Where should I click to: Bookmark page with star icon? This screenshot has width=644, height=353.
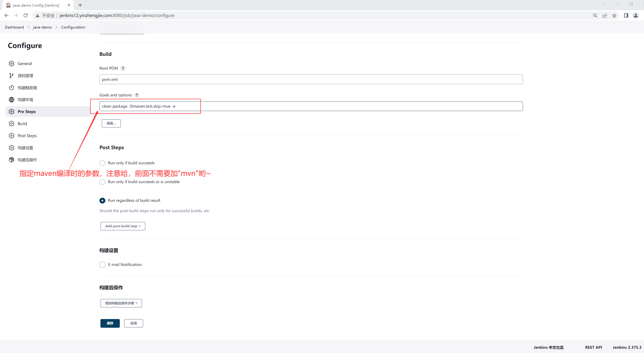point(614,15)
